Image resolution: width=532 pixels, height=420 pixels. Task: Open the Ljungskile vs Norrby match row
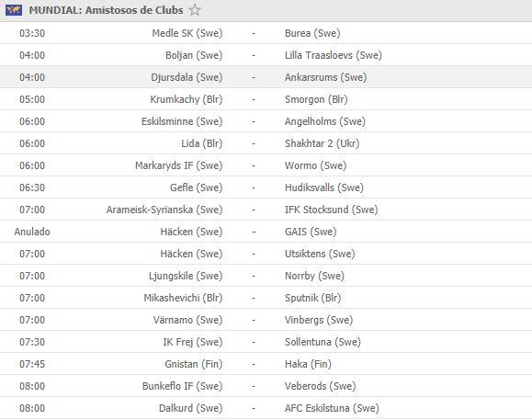266,276
